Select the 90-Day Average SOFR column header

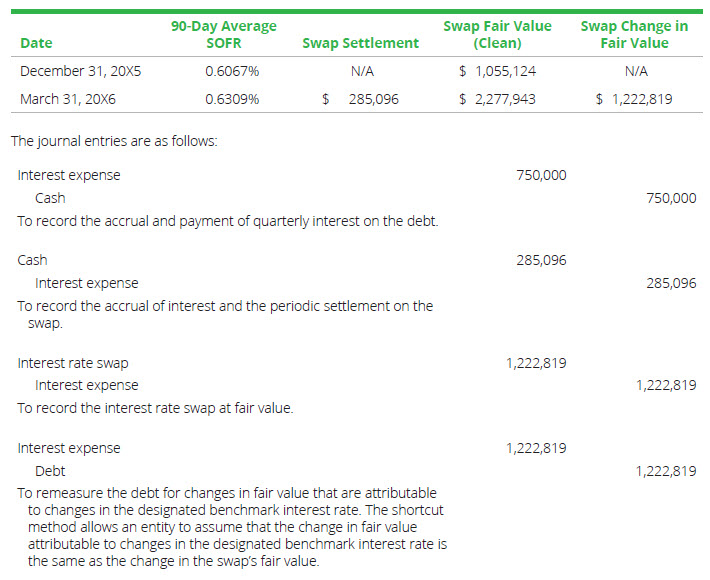[x=223, y=34]
